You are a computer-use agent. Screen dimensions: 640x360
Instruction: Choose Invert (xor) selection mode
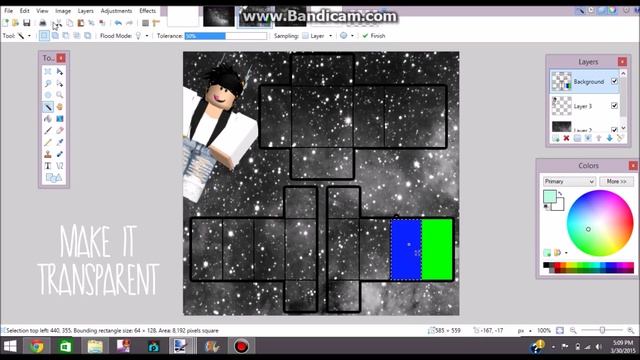[x=88, y=36]
